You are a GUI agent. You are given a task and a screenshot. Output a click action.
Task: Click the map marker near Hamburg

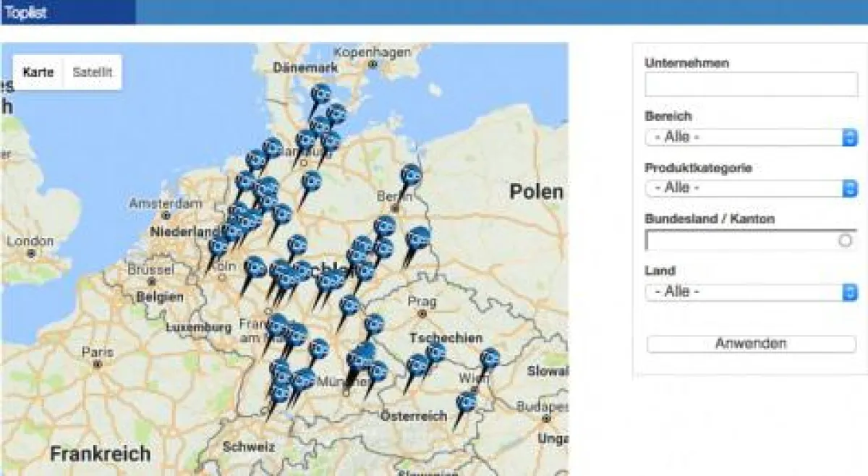305,140
